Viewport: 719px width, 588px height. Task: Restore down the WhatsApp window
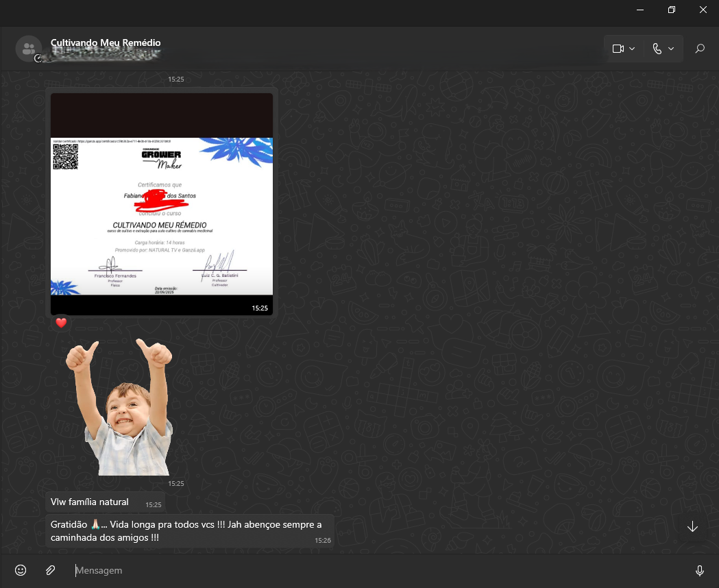click(x=672, y=10)
